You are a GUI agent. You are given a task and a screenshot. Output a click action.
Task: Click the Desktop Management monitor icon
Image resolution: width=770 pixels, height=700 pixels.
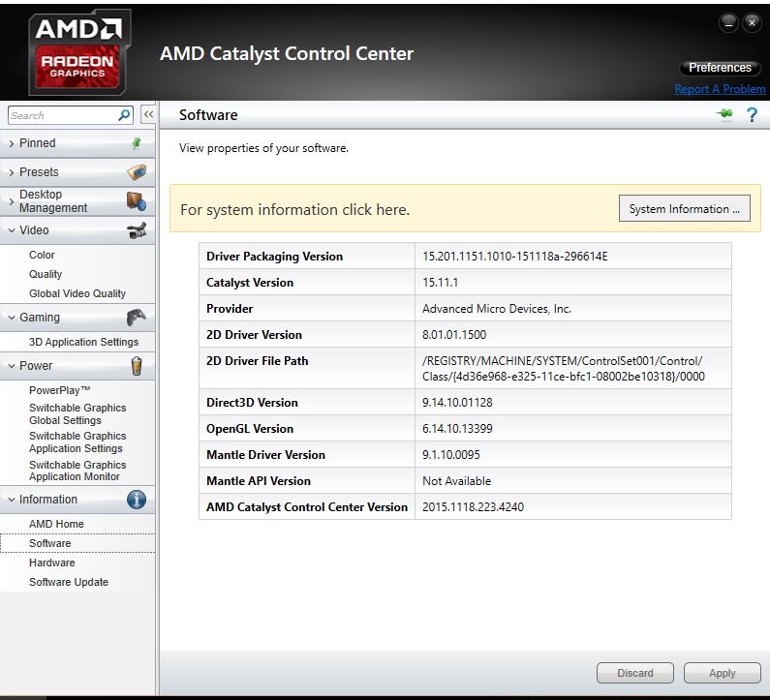click(x=137, y=200)
